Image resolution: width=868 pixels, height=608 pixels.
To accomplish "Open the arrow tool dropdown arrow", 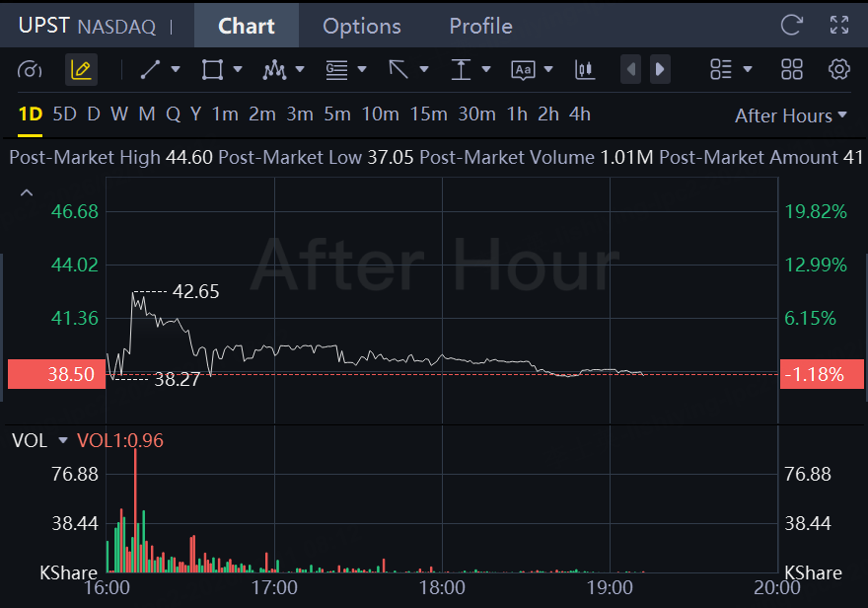I will 424,69.
